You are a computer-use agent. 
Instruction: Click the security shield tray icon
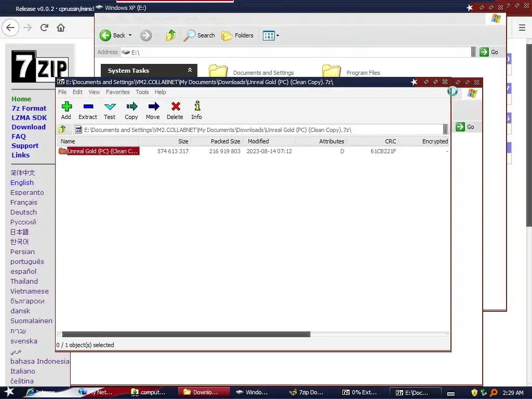point(474,393)
